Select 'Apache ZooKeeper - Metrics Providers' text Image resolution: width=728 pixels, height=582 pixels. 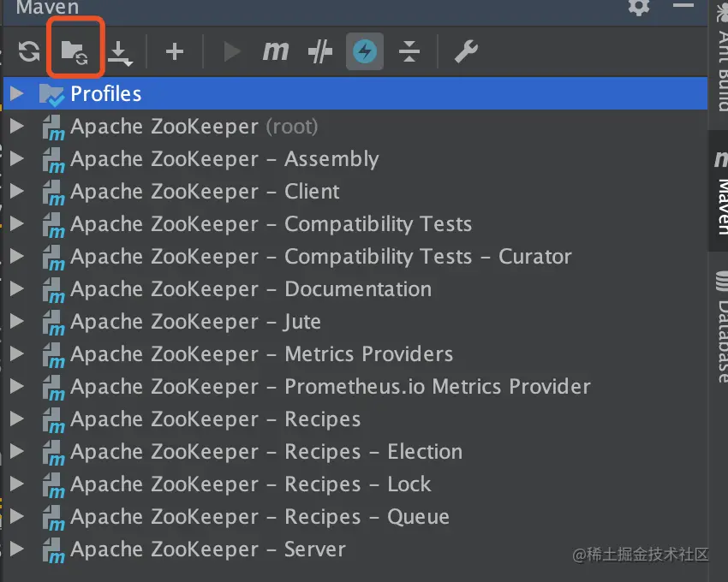tap(261, 353)
